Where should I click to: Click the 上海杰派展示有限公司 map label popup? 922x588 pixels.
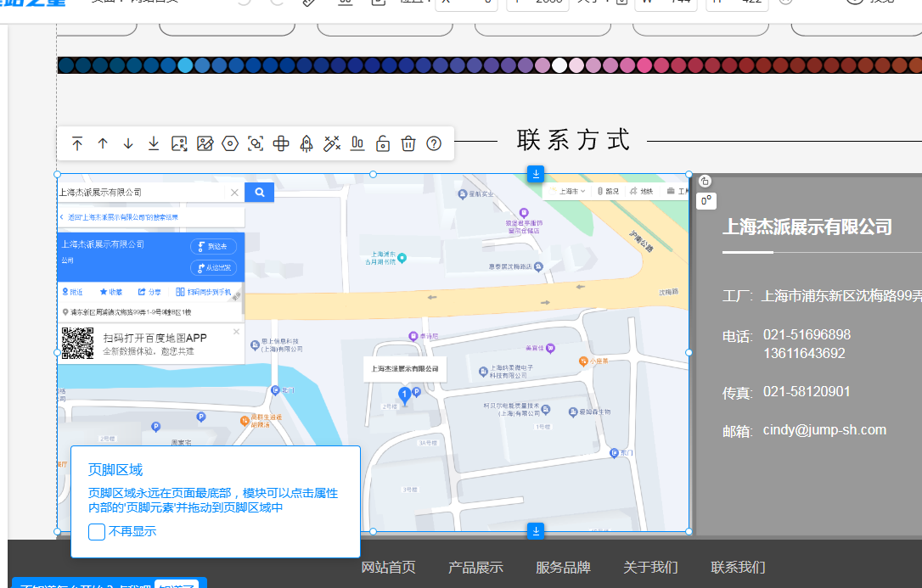click(x=405, y=369)
